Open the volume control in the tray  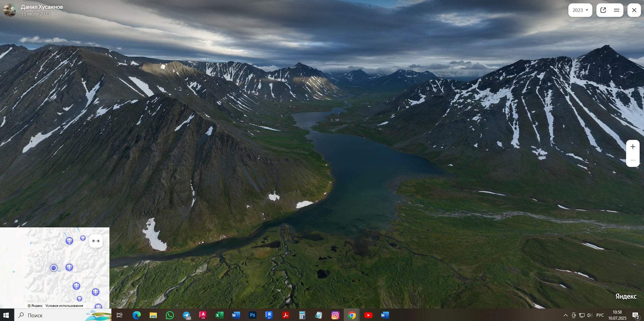tap(590, 315)
